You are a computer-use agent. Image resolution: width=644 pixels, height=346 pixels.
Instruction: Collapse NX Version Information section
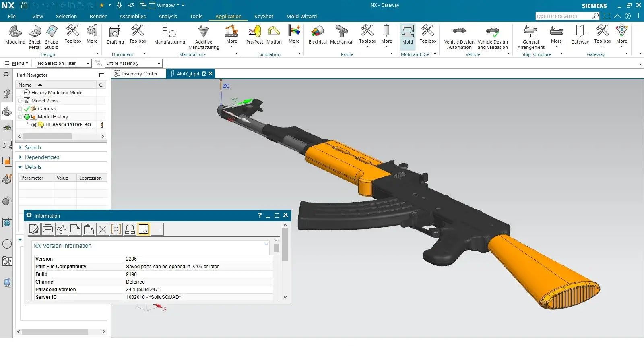(x=266, y=244)
